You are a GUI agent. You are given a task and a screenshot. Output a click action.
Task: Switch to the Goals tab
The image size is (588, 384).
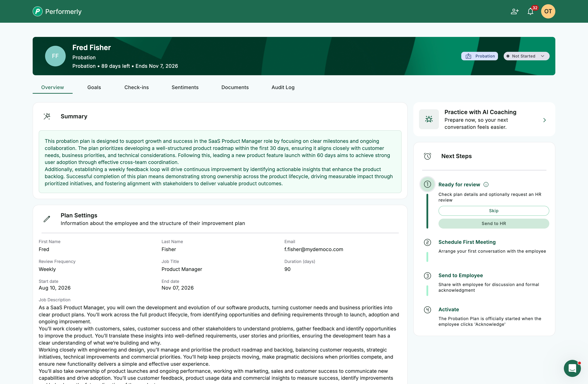coord(94,87)
